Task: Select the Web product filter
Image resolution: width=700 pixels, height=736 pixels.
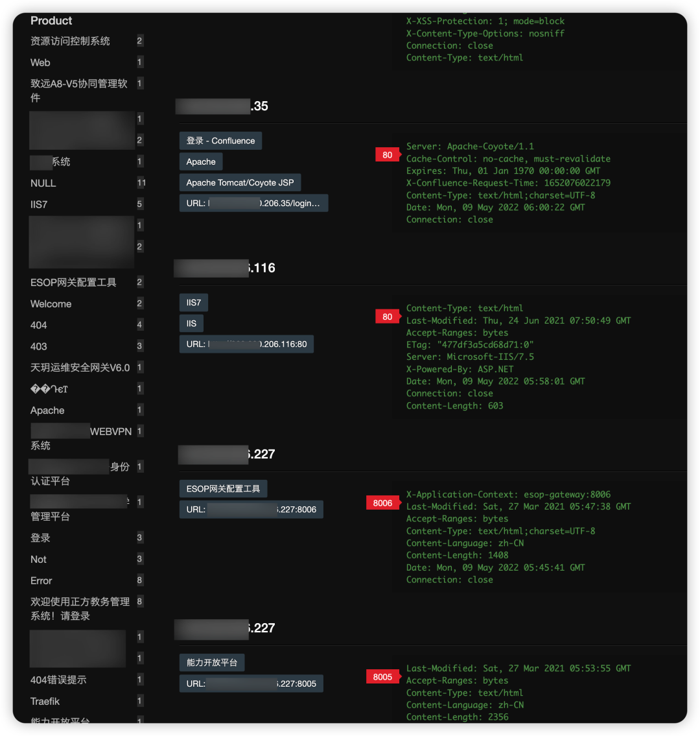Action: tap(40, 62)
